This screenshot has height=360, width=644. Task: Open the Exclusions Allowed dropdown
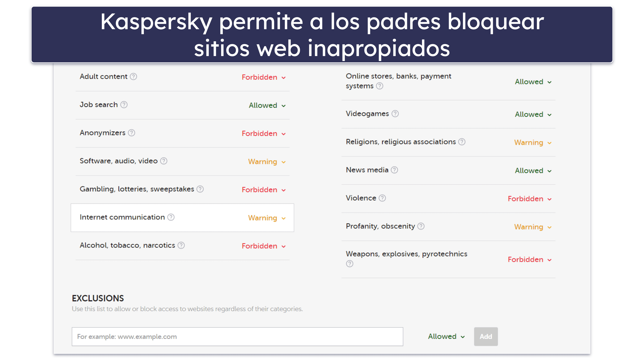[x=446, y=337]
